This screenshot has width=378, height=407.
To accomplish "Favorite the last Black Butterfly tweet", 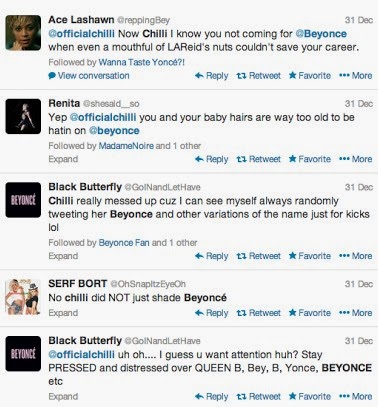I will coord(310,396).
